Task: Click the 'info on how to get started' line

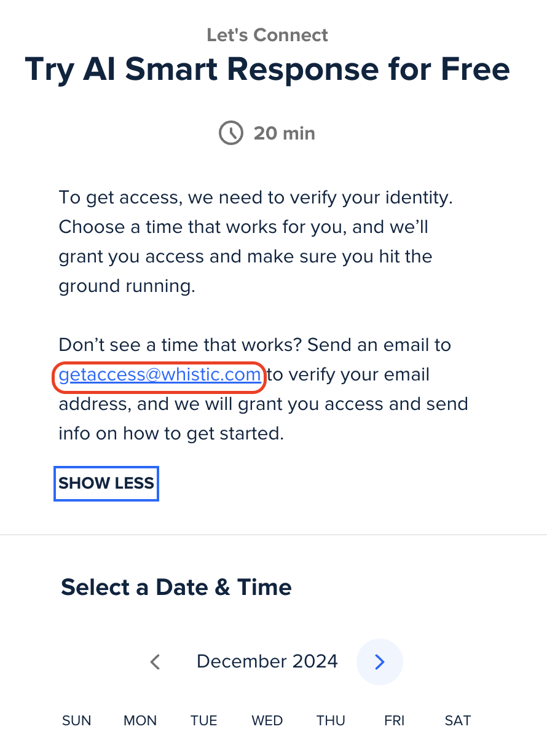Action: point(171,433)
